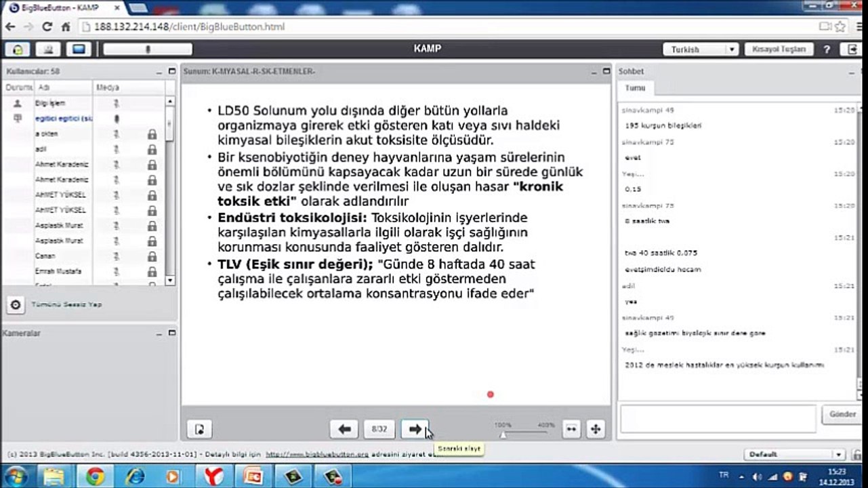Advance to next slide arrow button

coord(415,429)
